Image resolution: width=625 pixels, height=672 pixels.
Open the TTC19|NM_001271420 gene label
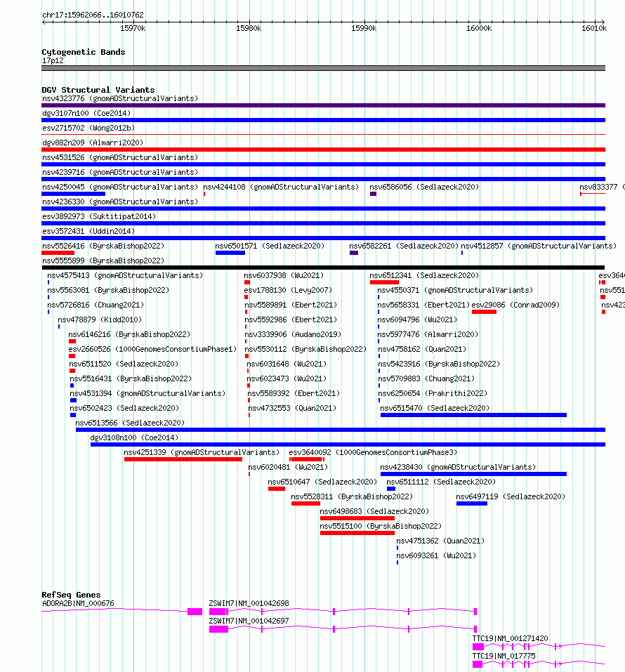(510, 639)
